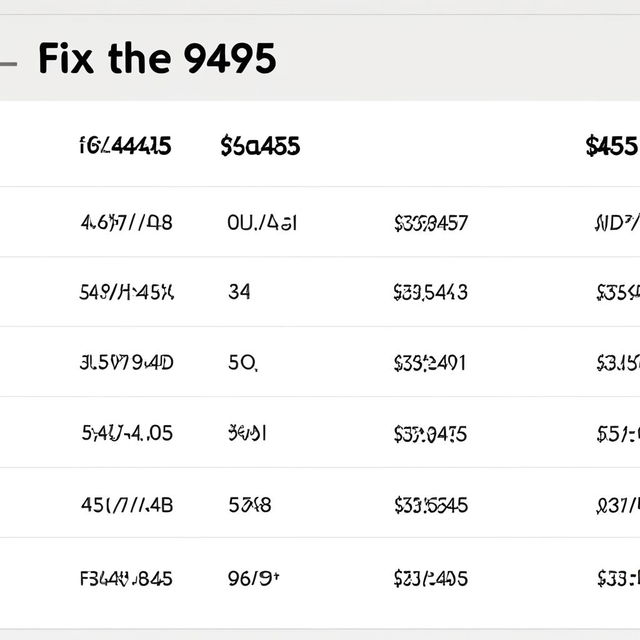Select the amount ending in '5545'
The height and width of the screenshot is (640, 640).
coord(431,505)
